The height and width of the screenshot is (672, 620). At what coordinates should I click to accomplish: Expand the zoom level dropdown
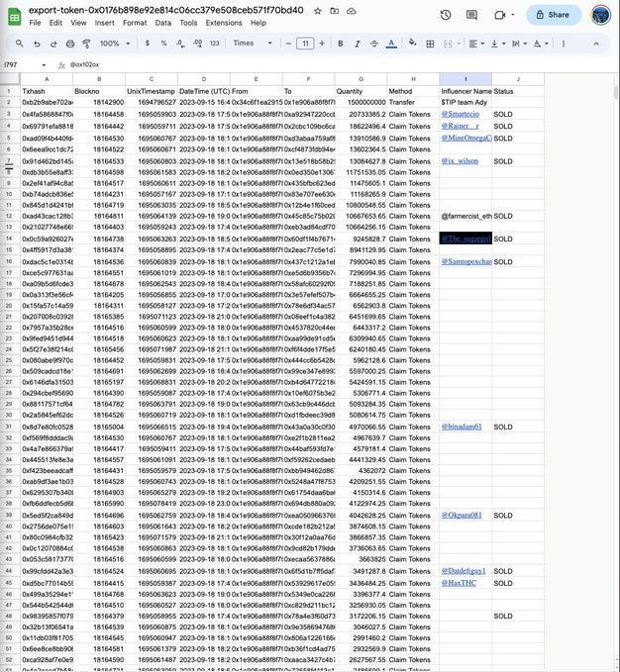tap(128, 44)
